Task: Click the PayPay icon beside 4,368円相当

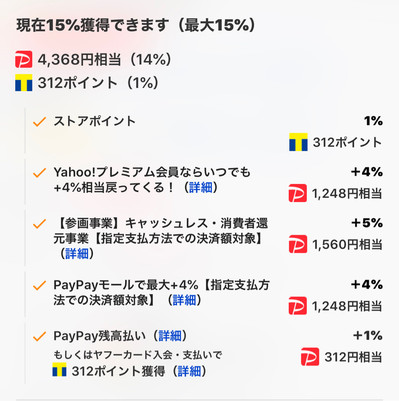Action: pyautogui.click(x=24, y=59)
